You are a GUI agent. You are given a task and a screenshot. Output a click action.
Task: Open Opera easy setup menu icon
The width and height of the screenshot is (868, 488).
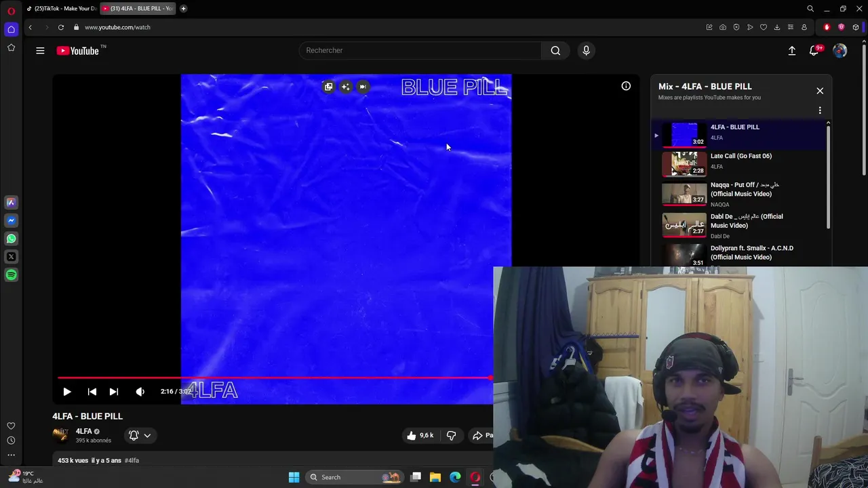pyautogui.click(x=791, y=27)
